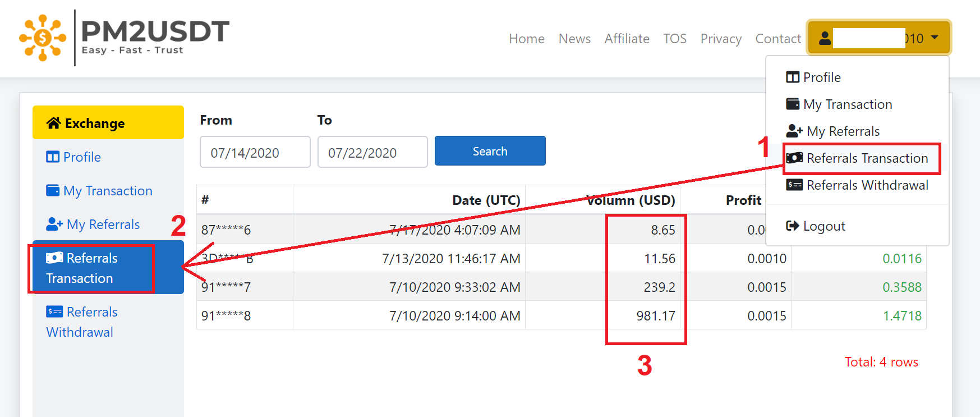Click the add-user icon beside My Referrals in dropdown
The image size is (980, 417).
coord(794,131)
